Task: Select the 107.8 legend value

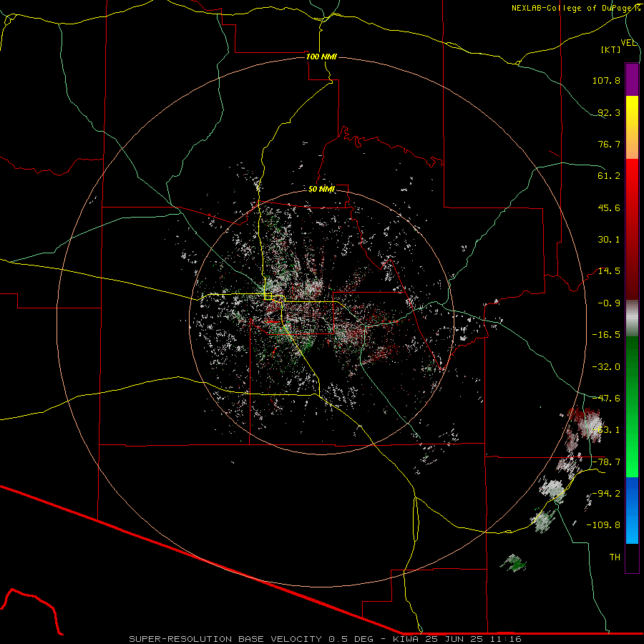Action: pos(606,80)
